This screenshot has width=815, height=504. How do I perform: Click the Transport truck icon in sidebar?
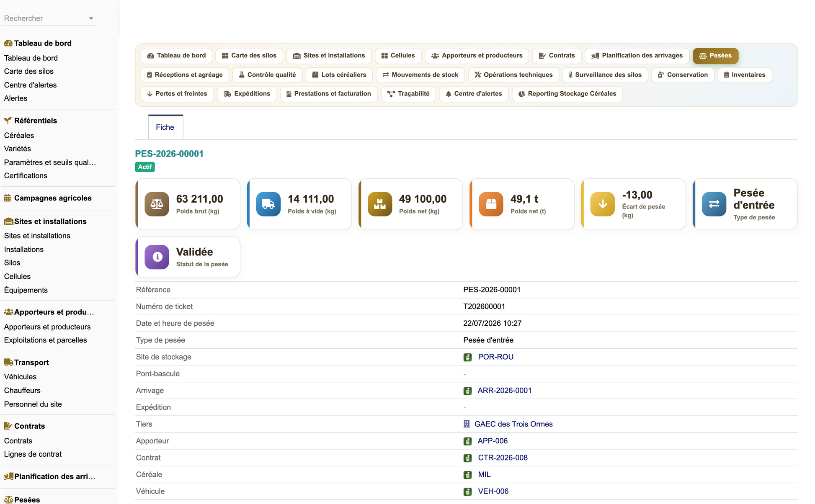click(8, 362)
